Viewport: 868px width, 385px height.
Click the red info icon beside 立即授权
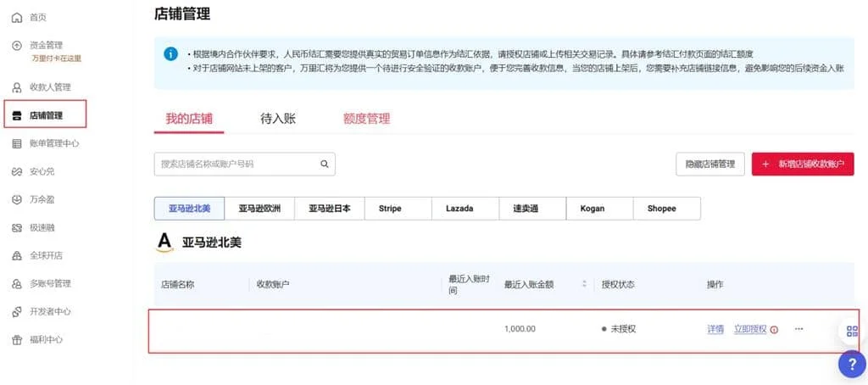(x=774, y=330)
